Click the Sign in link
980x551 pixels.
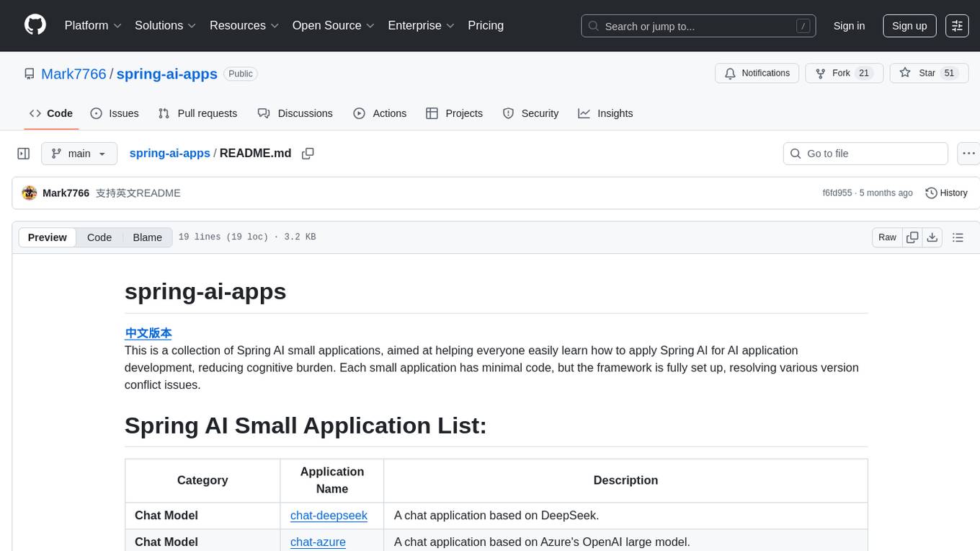(849, 26)
